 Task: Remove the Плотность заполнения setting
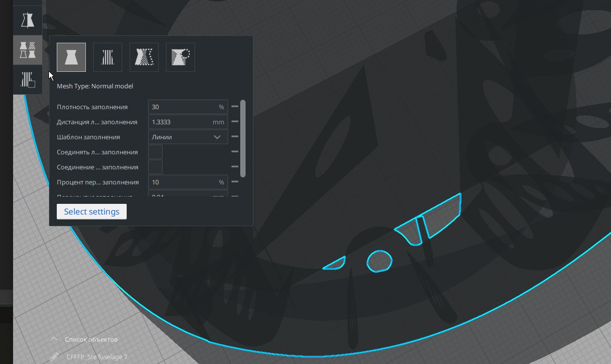point(234,107)
